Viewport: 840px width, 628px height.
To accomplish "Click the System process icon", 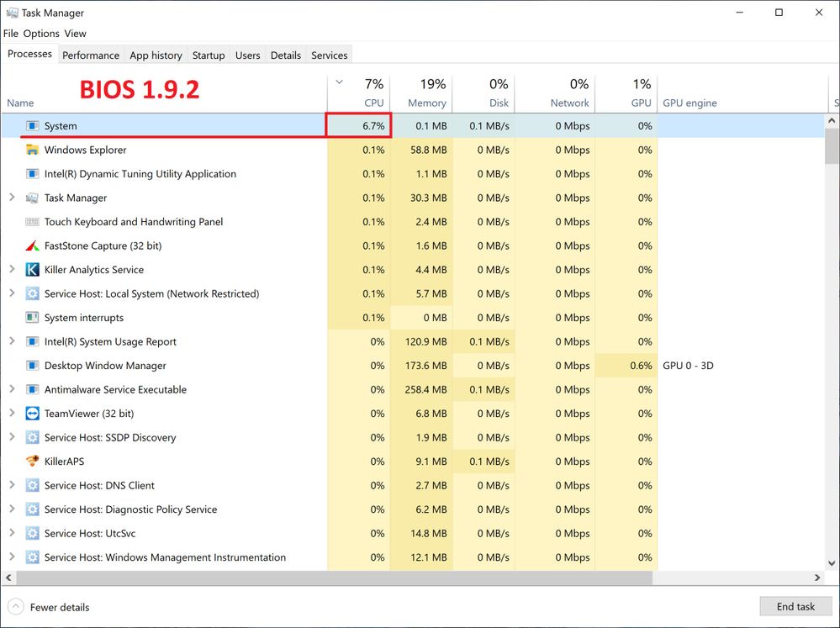I will pos(32,126).
